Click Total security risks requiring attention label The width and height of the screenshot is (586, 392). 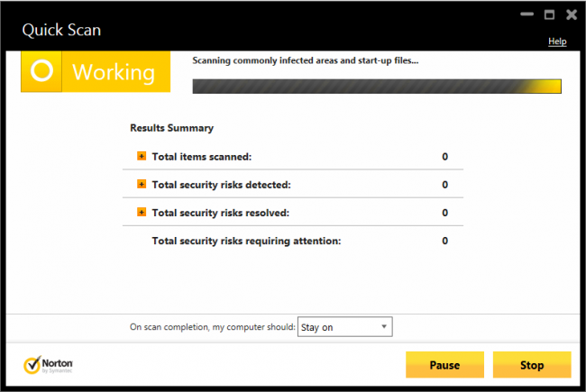tap(246, 241)
